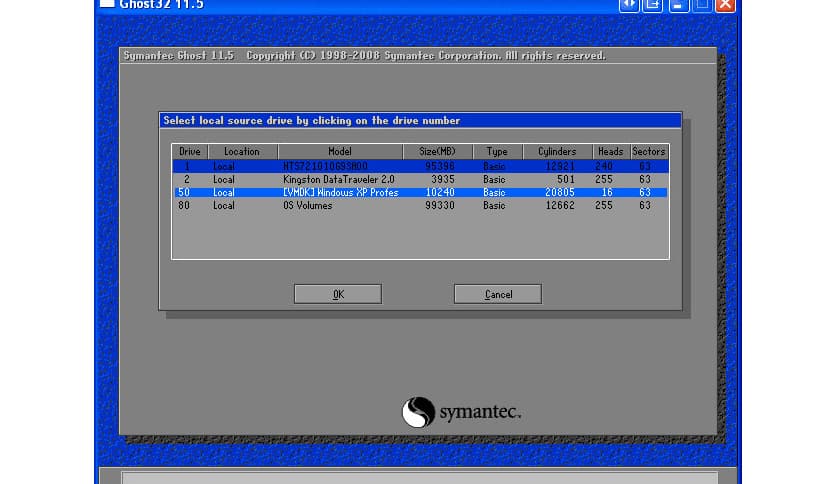Click cylinders value 12662

(560, 206)
